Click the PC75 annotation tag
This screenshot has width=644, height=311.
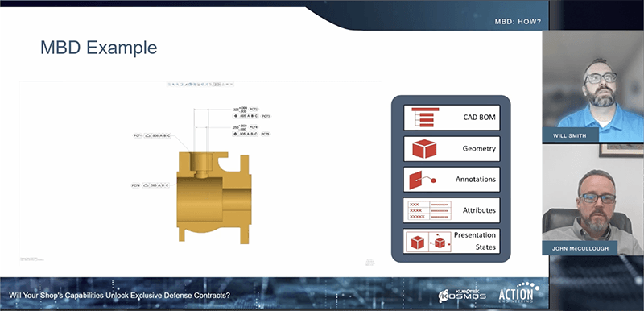pyautogui.click(x=266, y=134)
